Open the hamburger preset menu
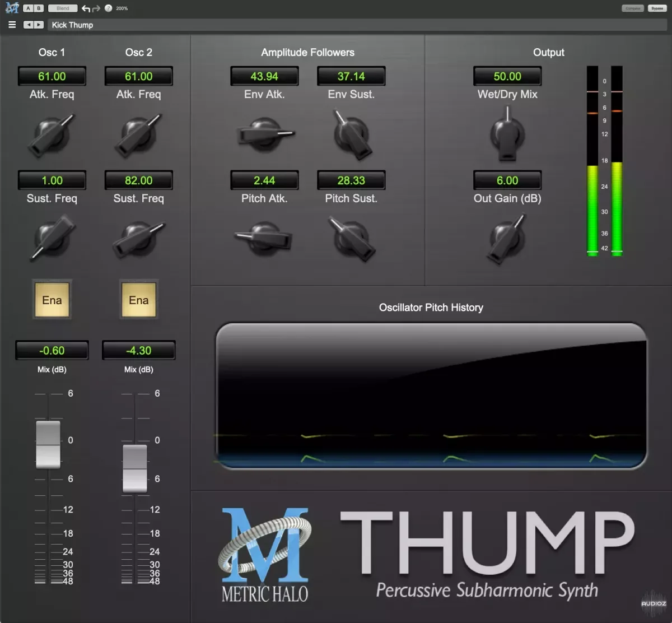The height and width of the screenshot is (623, 672). pyautogui.click(x=12, y=25)
